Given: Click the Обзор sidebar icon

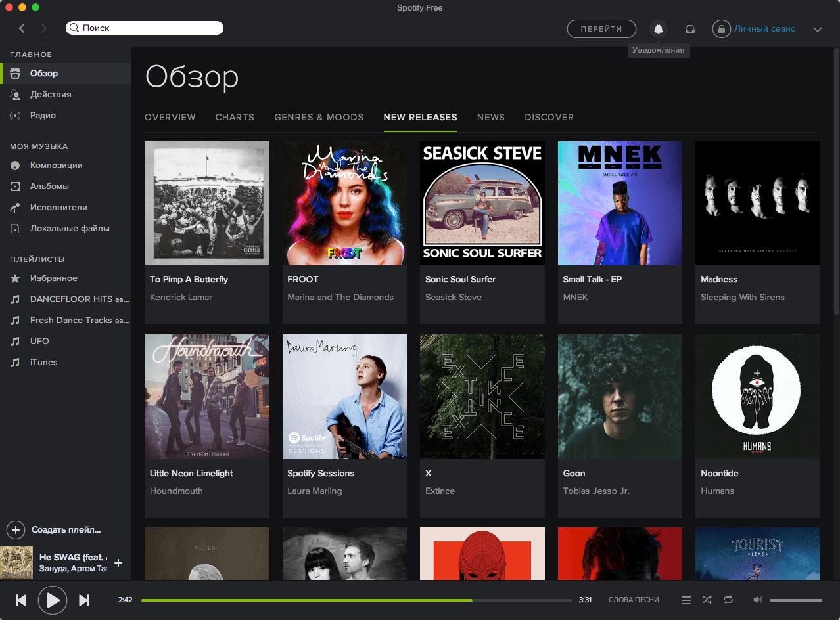Looking at the screenshot, I should point(15,73).
